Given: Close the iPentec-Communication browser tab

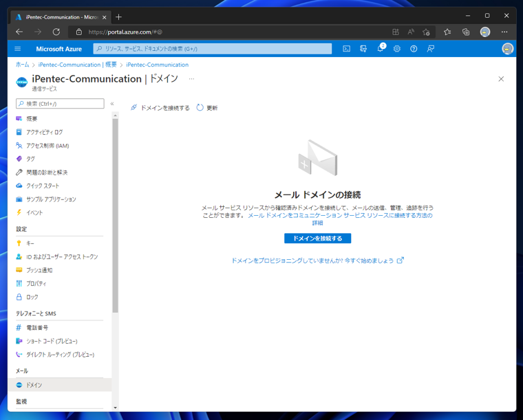Looking at the screenshot, I should [105, 17].
